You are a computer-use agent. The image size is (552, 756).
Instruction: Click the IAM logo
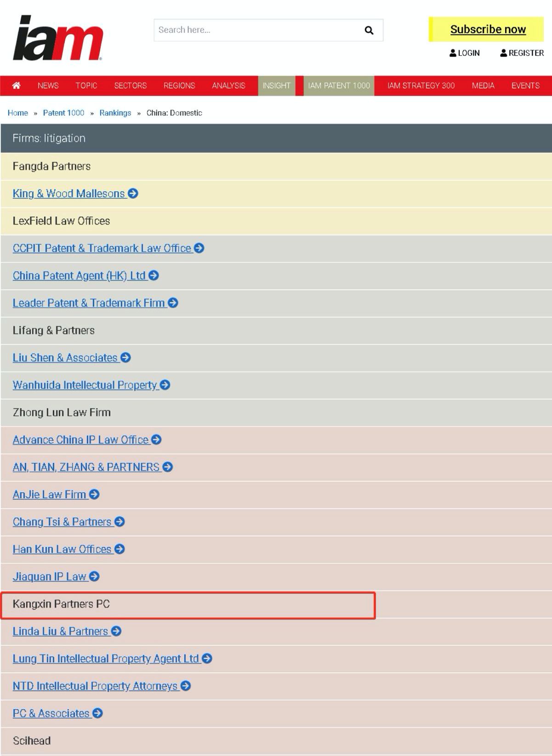point(57,38)
